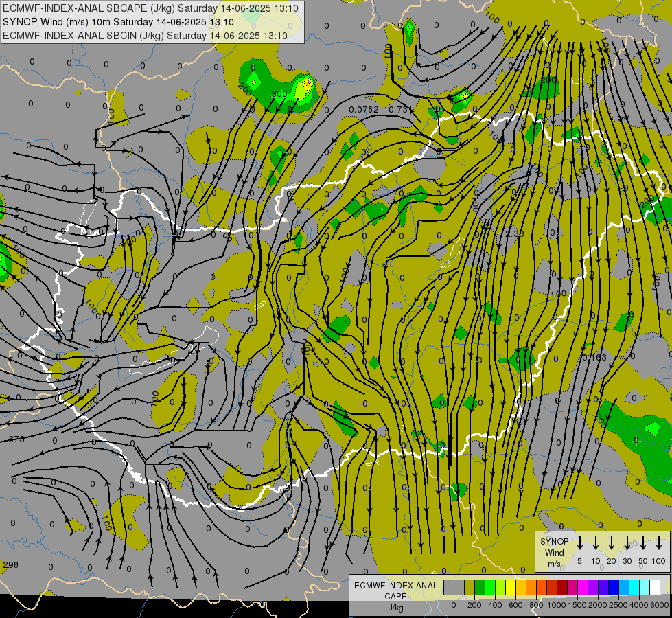The image size is (672, 618).
Task: Click the '50' speed label in the wind legend
Action: point(643,561)
